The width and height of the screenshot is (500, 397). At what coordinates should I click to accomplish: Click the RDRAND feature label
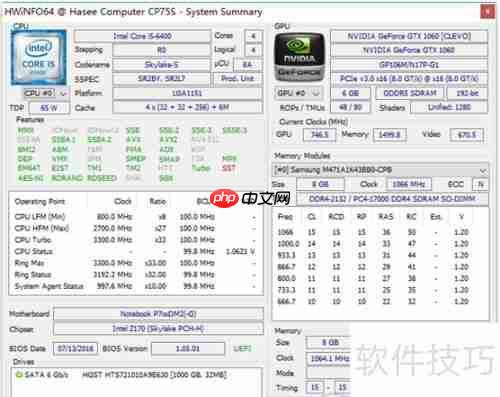click(67, 178)
